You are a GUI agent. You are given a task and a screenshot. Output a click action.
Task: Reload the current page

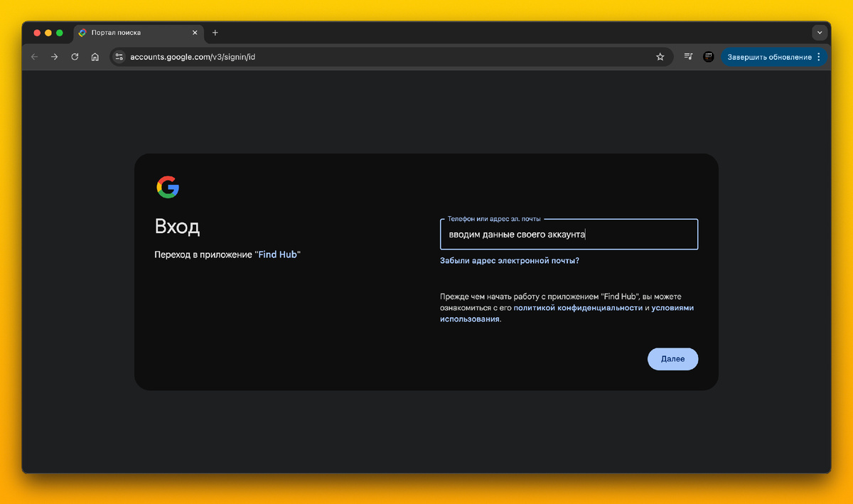pos(75,57)
